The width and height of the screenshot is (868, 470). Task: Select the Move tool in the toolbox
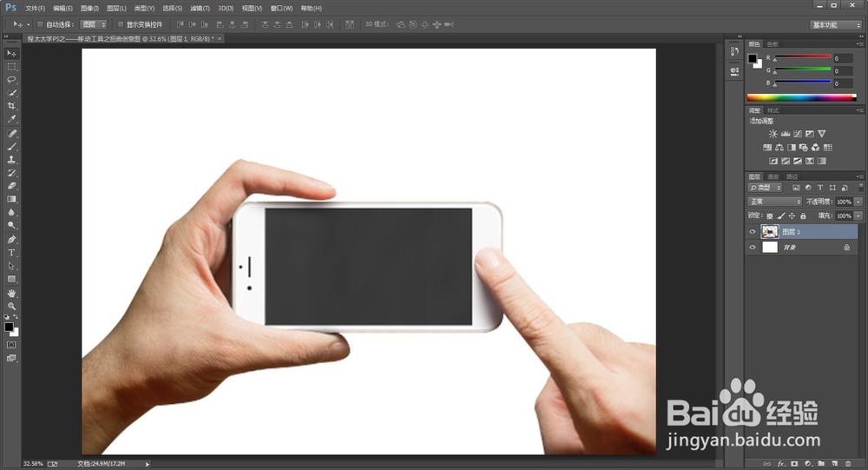click(x=11, y=53)
